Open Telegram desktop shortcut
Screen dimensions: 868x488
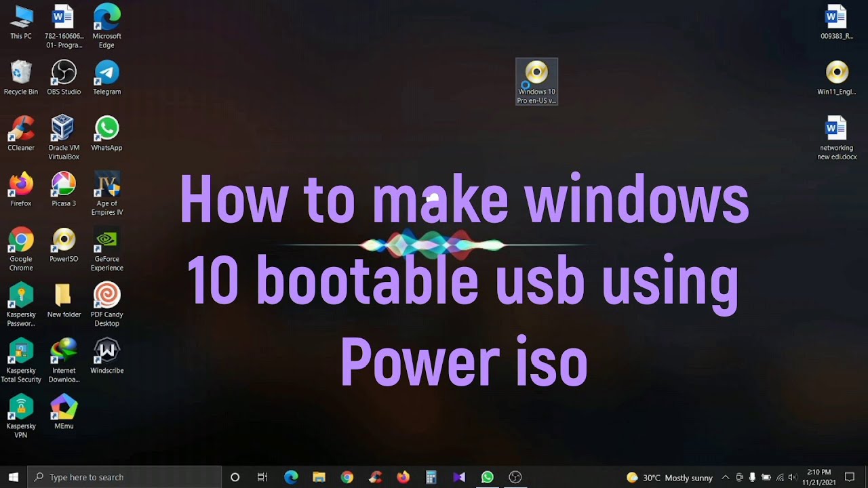click(106, 78)
